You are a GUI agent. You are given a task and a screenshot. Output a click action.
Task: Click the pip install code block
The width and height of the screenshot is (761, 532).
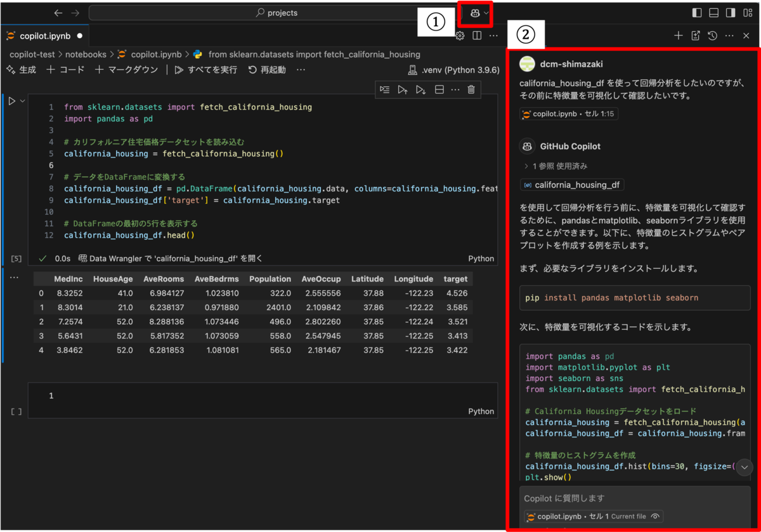coord(635,297)
